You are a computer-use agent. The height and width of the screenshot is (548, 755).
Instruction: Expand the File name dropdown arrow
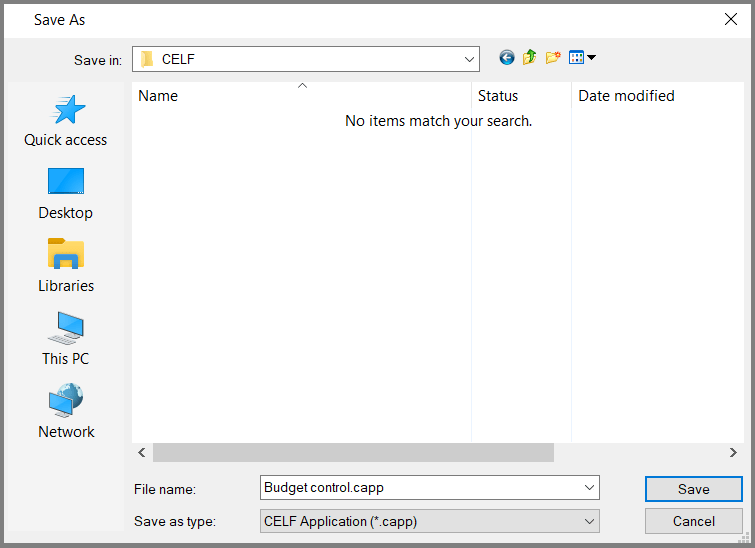588,488
